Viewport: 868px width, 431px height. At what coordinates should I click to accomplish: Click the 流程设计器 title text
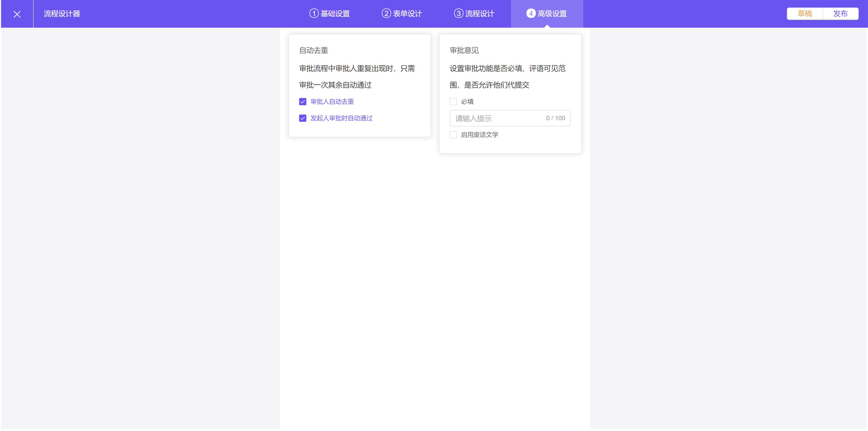click(x=62, y=14)
